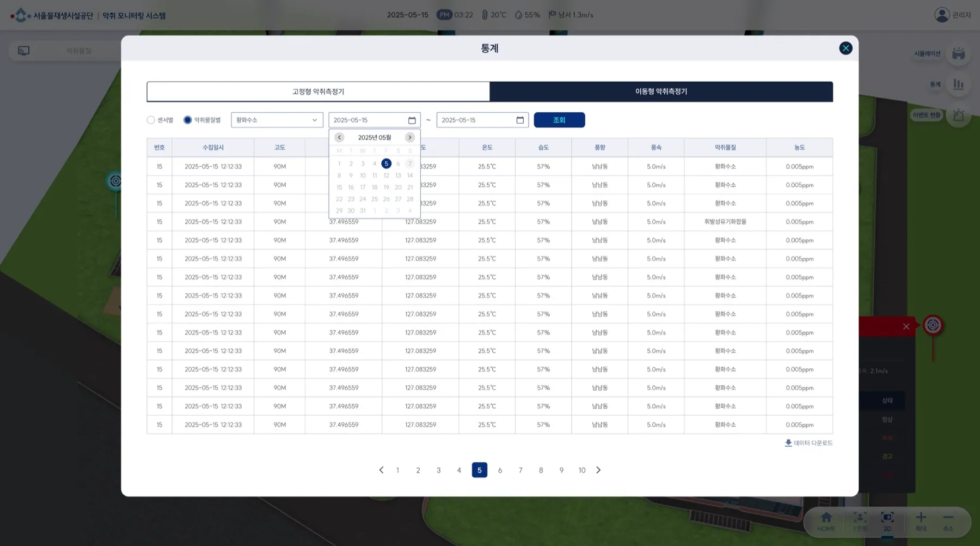Click the 수집일시 column header
Image resolution: width=980 pixels, height=546 pixels.
click(x=213, y=148)
